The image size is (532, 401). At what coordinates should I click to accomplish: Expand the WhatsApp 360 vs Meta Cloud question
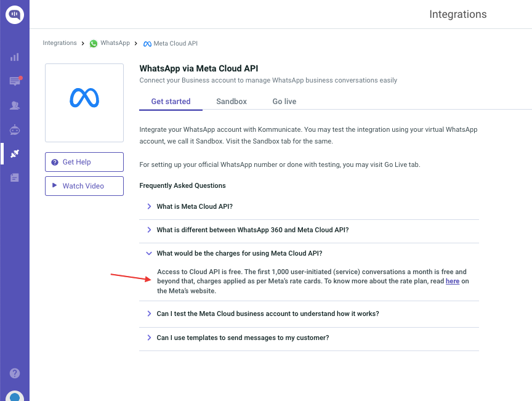[309, 230]
